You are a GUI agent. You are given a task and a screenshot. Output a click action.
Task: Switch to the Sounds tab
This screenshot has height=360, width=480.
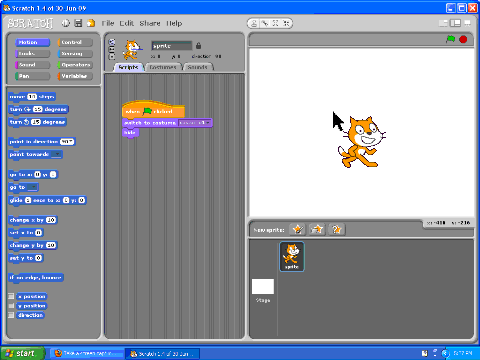point(197,67)
